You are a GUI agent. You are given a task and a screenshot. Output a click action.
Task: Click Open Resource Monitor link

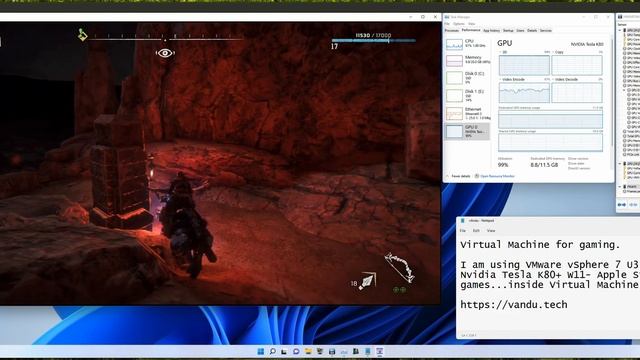[x=497, y=176]
